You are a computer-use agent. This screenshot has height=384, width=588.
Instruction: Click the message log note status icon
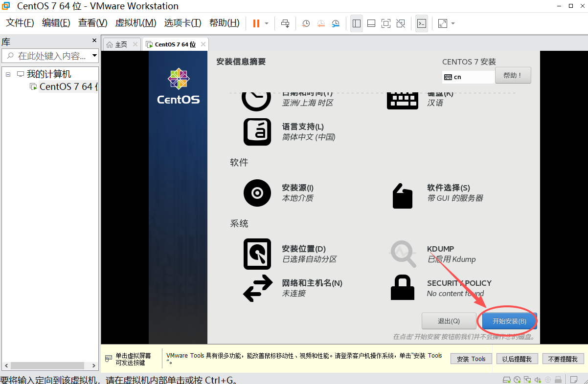(573, 380)
